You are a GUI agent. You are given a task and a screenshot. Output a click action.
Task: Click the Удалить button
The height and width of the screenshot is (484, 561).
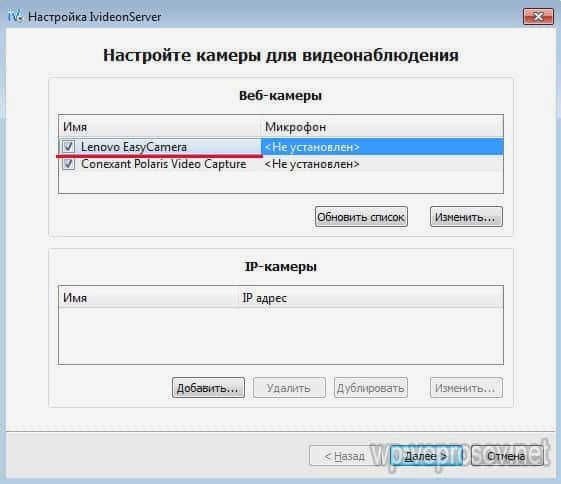click(x=289, y=387)
